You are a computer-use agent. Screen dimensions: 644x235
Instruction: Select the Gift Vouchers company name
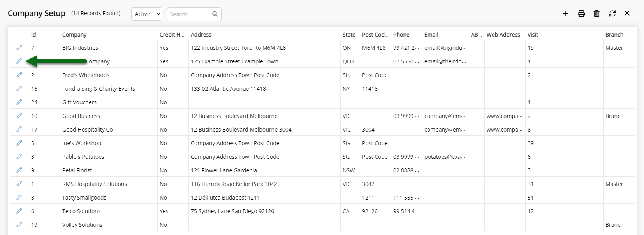pyautogui.click(x=79, y=102)
